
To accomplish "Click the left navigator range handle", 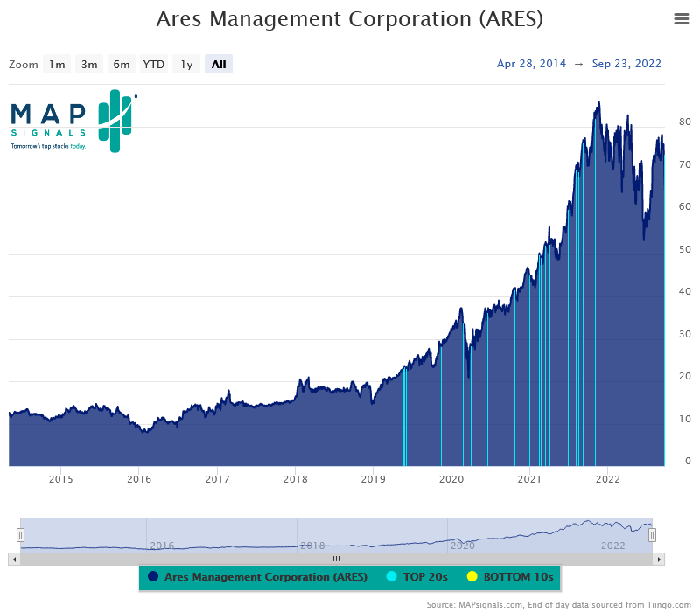I will tap(20, 535).
